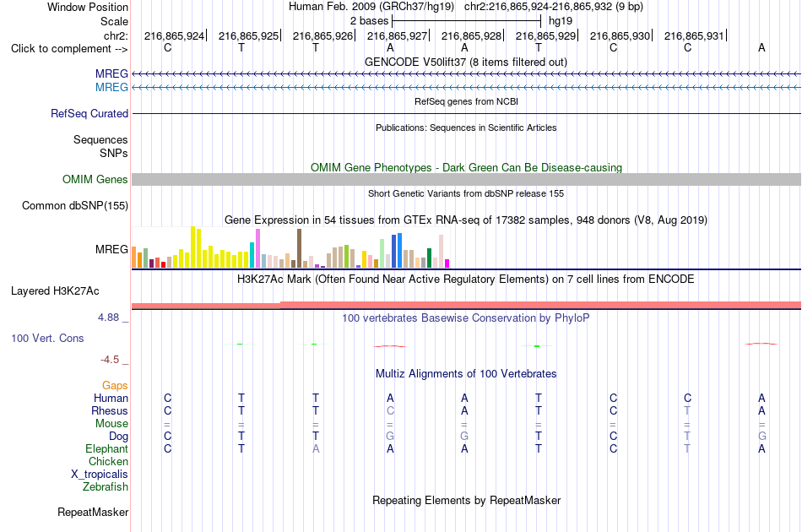Click the tall brown bar in GTEx chart
This screenshot has height=532, width=802.
[x=299, y=248]
